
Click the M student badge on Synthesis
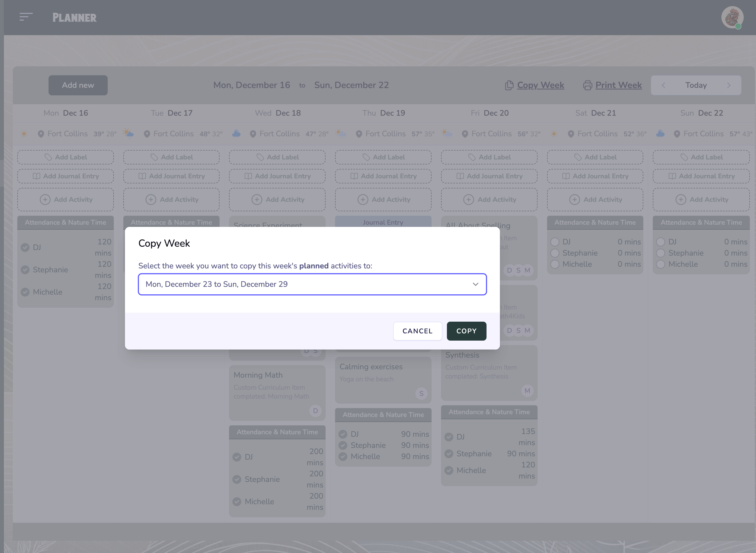pyautogui.click(x=527, y=391)
